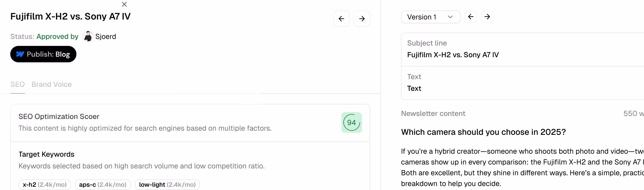This screenshot has width=644, height=190.
Task: Open the Version 1 dropdown
Action: click(x=430, y=17)
